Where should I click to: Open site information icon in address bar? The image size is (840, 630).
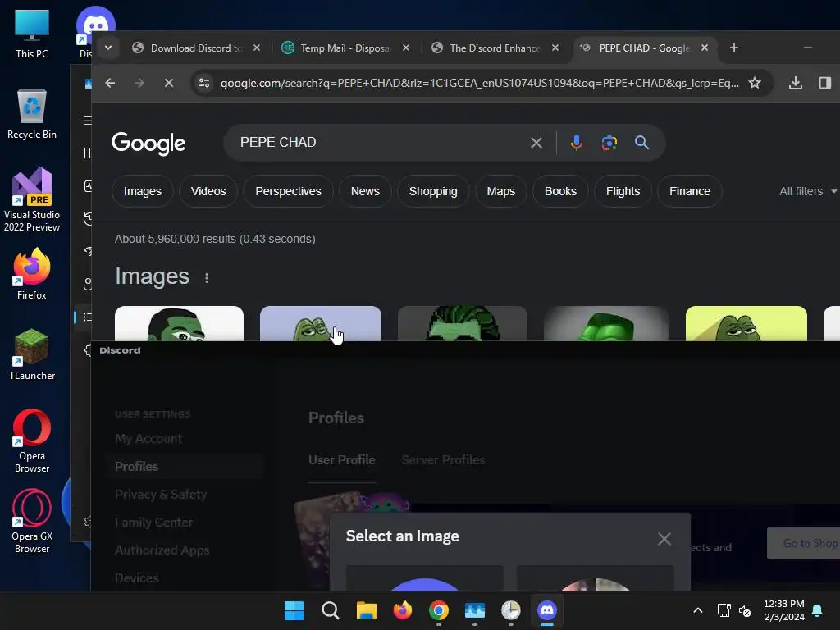(204, 83)
